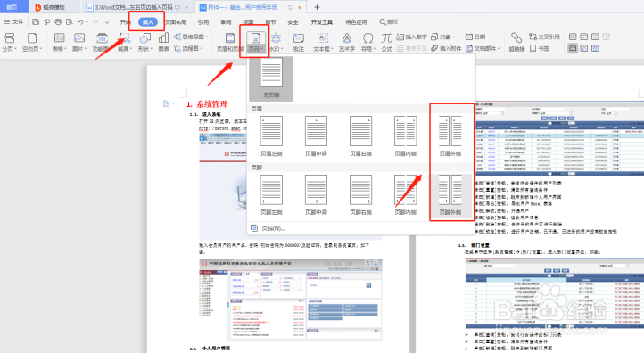The height and width of the screenshot is (353, 644).
Task: Switch to the 插入 ribbon tab
Action: click(x=147, y=22)
